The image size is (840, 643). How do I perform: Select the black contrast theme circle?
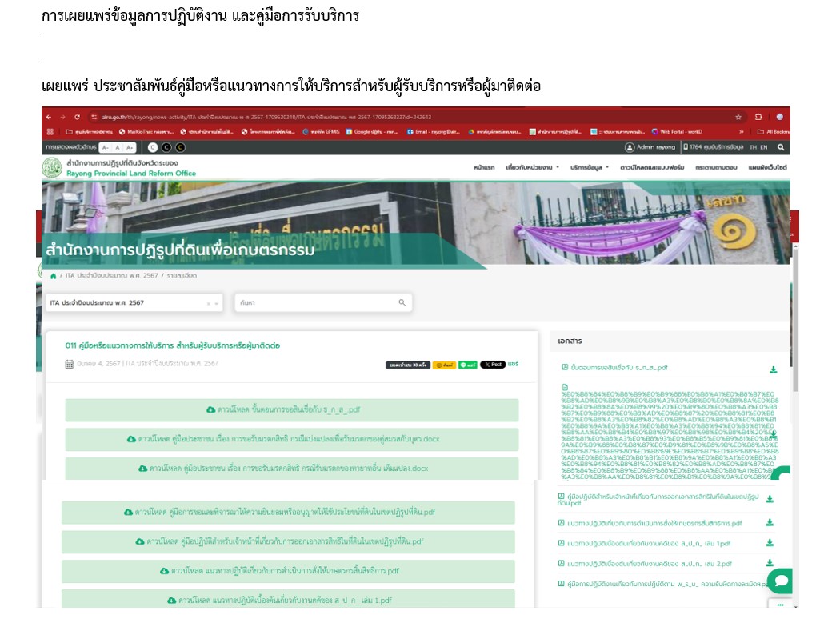[x=166, y=147]
